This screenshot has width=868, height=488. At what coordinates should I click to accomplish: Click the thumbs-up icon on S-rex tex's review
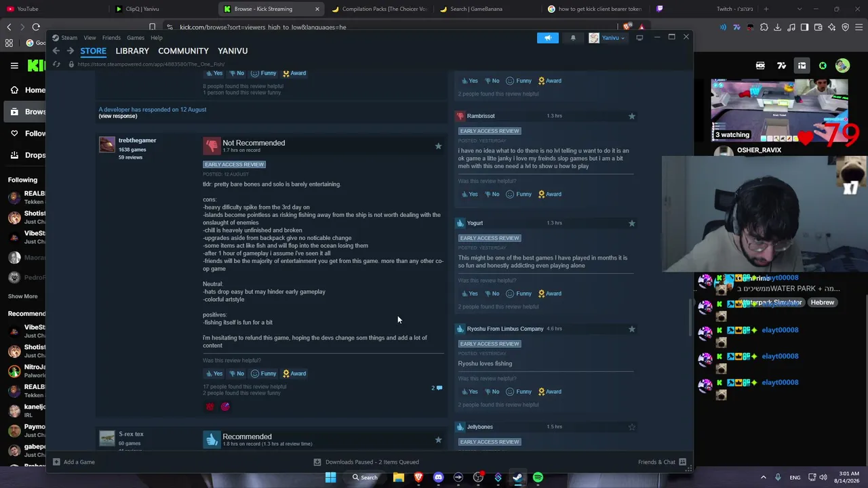[x=212, y=439]
